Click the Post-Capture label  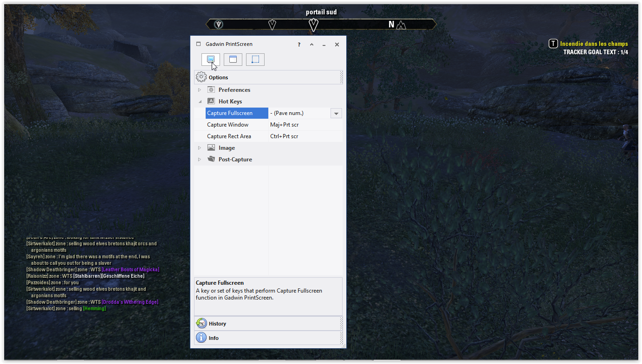(x=235, y=160)
